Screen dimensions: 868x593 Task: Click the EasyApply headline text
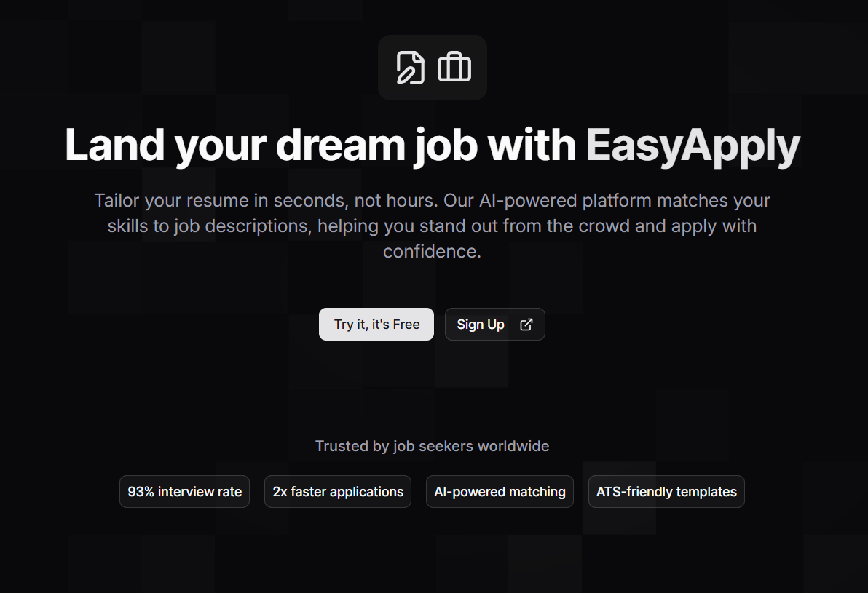(693, 145)
